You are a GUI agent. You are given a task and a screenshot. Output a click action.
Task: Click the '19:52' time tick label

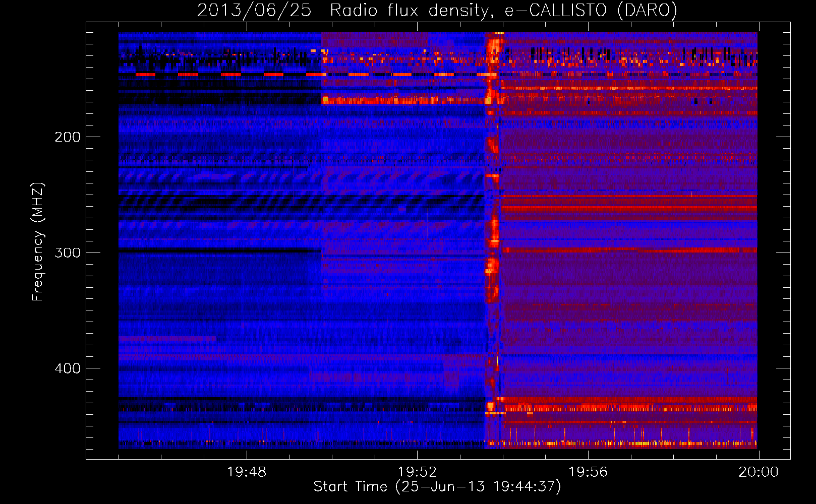point(417,472)
